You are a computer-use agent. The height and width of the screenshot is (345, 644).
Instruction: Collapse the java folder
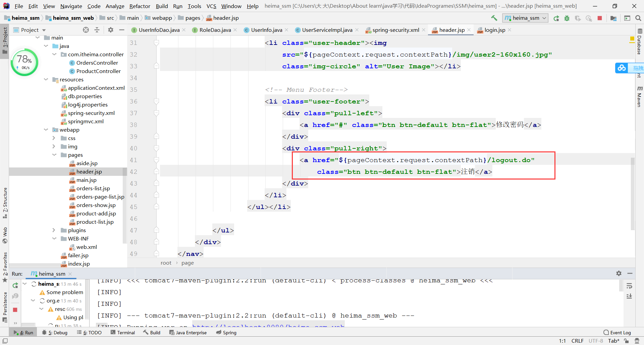pos(46,46)
